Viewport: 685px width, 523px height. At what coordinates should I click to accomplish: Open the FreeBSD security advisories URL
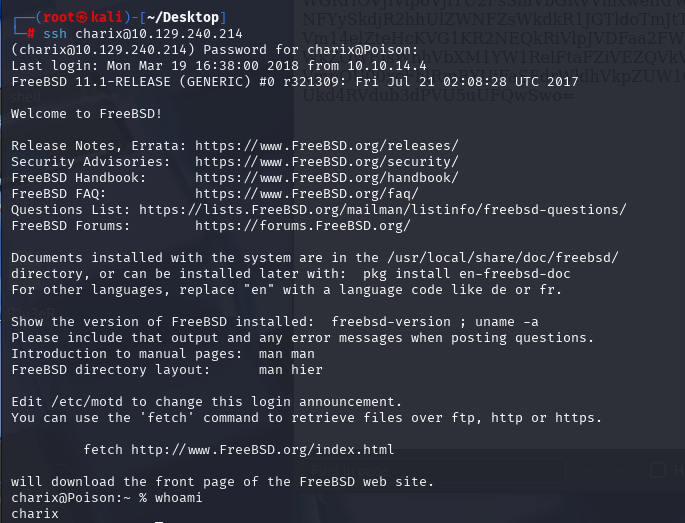pos(327,162)
